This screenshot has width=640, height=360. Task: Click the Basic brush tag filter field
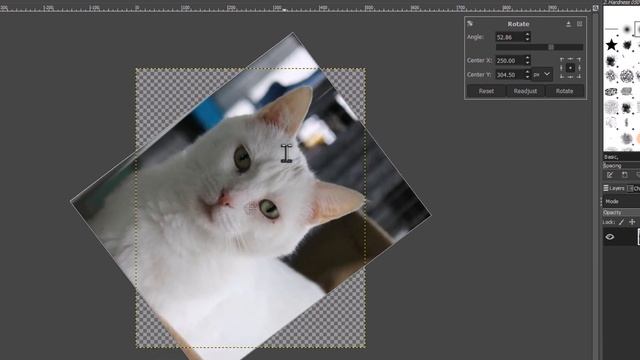pyautogui.click(x=621, y=157)
